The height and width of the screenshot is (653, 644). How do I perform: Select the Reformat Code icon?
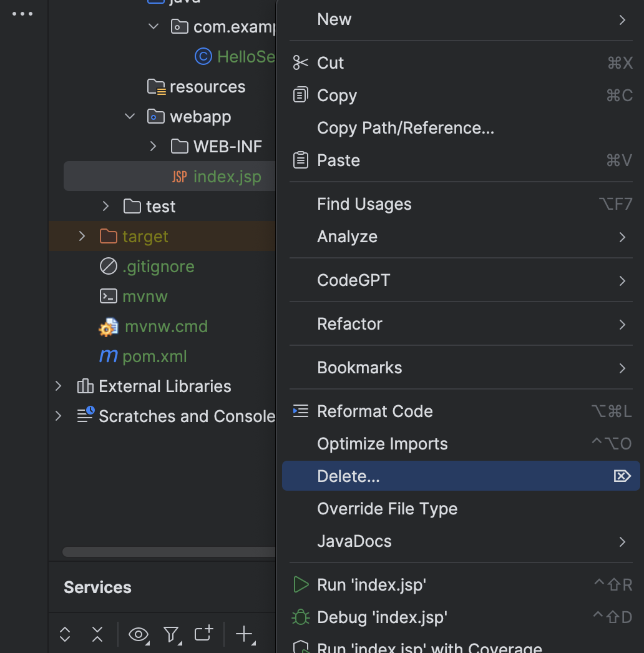(x=300, y=411)
